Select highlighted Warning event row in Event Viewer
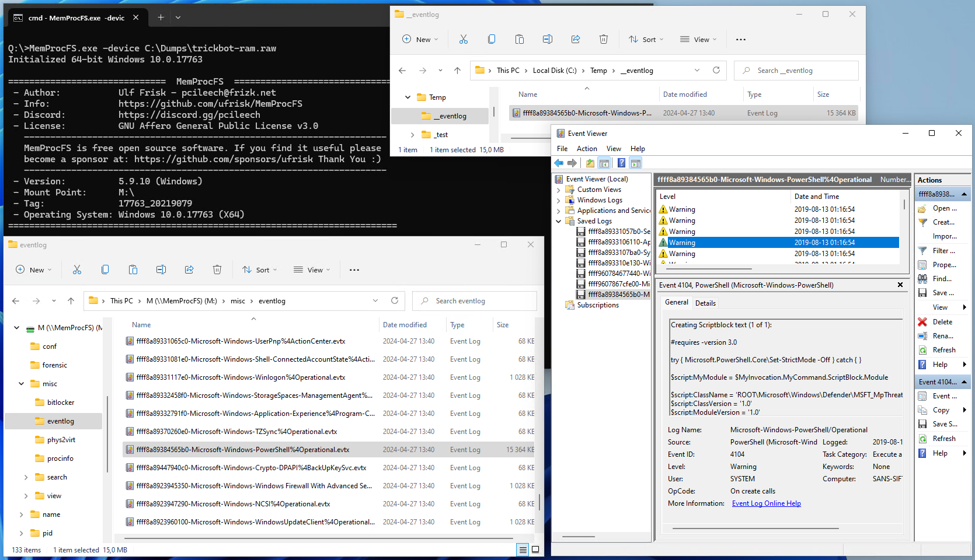975x560 pixels. click(x=778, y=243)
